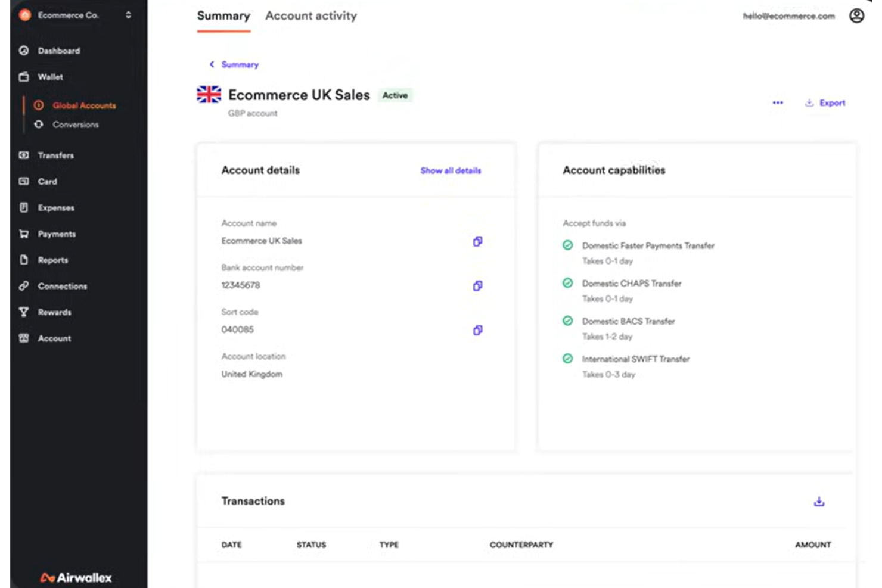Click the Summary breadcrumb link
Viewport: 882px width, 588px height.
point(240,64)
